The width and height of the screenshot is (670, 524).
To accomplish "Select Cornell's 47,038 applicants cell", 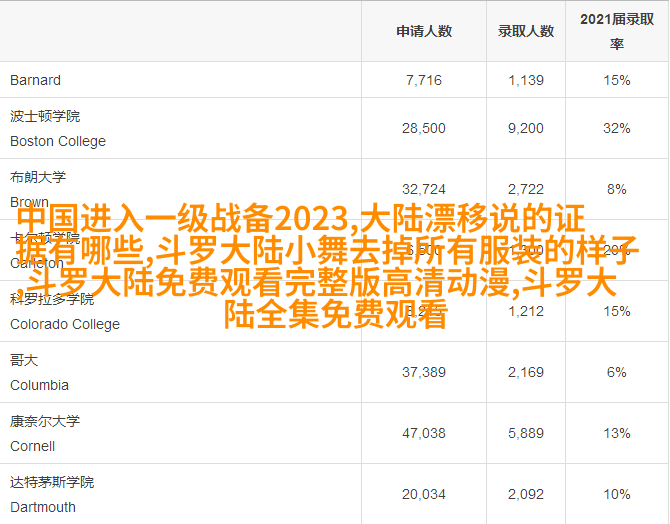I will click(x=424, y=433).
